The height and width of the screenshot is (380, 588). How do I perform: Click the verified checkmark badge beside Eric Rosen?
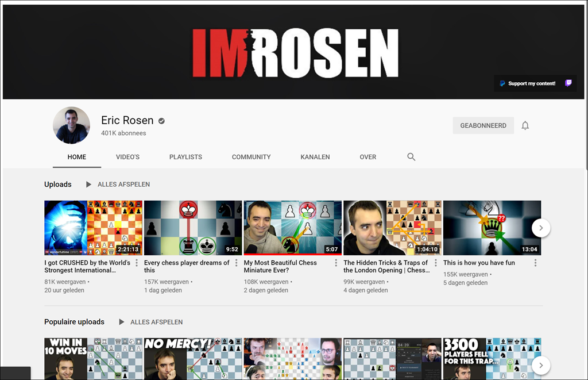pos(161,121)
